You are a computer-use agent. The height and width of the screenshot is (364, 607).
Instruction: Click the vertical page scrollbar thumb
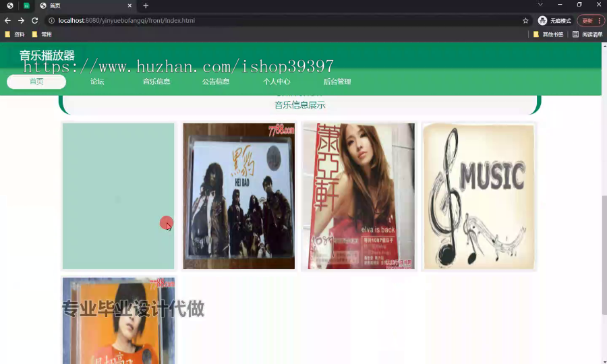click(x=604, y=255)
